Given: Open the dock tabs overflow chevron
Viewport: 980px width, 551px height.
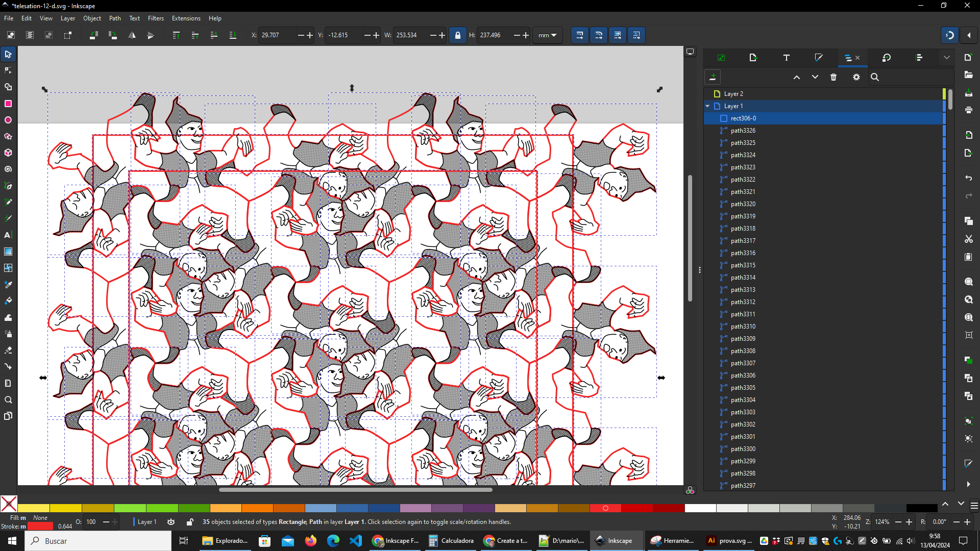Looking at the screenshot, I should [x=947, y=58].
